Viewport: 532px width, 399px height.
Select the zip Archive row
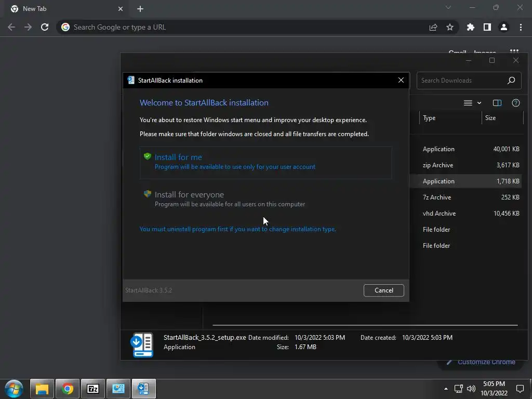pos(465,165)
